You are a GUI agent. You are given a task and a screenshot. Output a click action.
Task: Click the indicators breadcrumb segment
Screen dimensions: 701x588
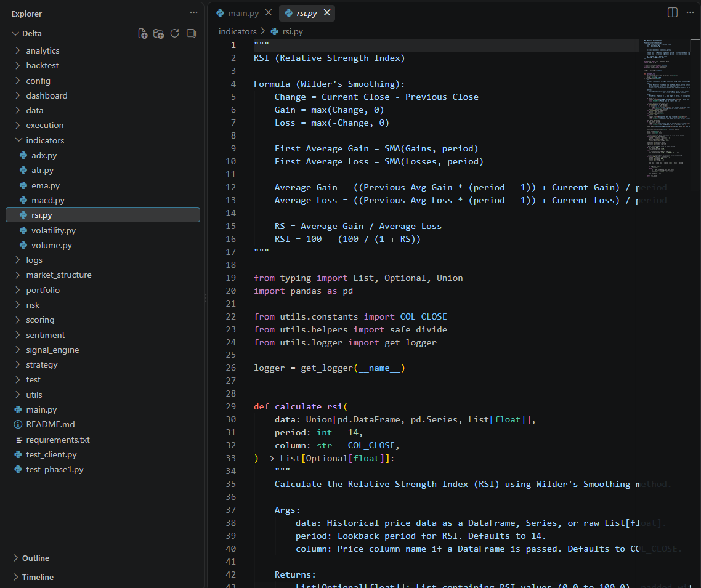[x=237, y=32]
